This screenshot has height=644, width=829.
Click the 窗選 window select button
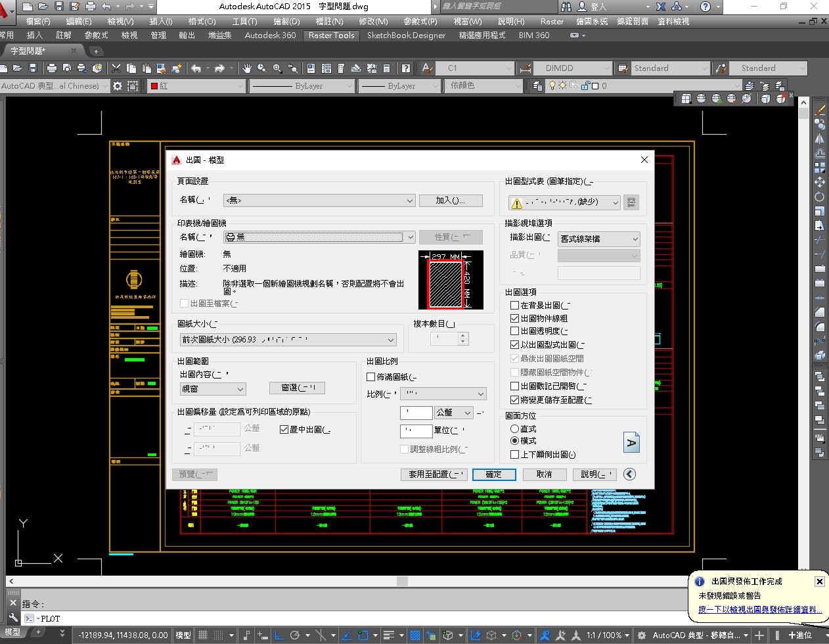pos(298,388)
